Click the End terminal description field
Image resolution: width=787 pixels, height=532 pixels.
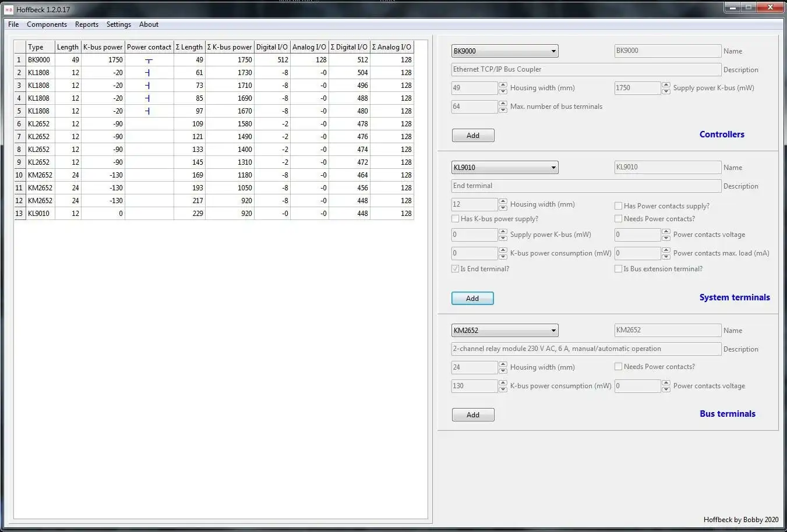click(586, 186)
